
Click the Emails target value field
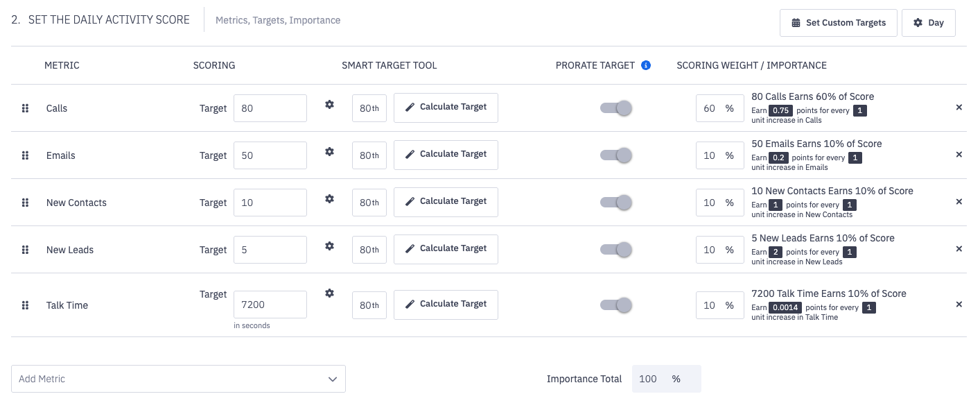pos(270,155)
